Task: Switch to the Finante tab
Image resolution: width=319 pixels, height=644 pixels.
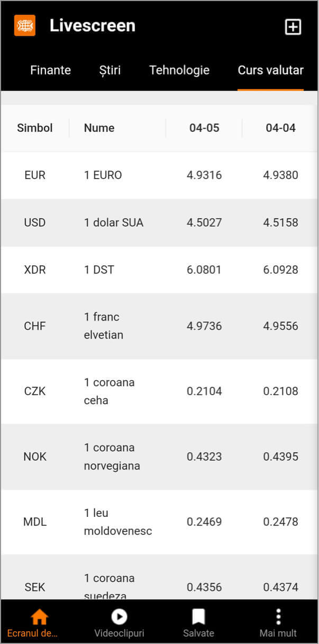Action: tap(50, 70)
